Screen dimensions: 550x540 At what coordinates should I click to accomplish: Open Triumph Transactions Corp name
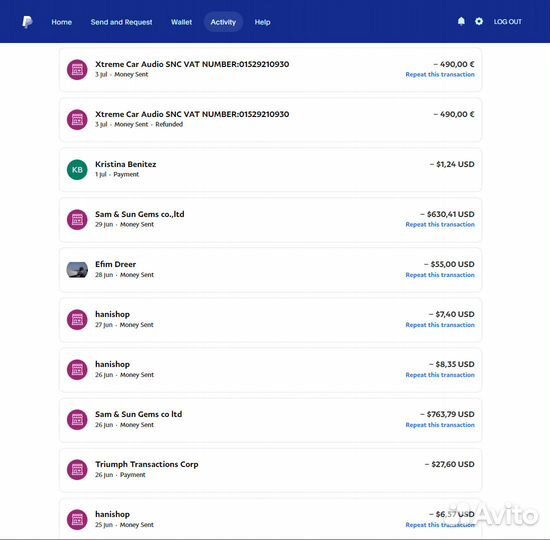147,464
